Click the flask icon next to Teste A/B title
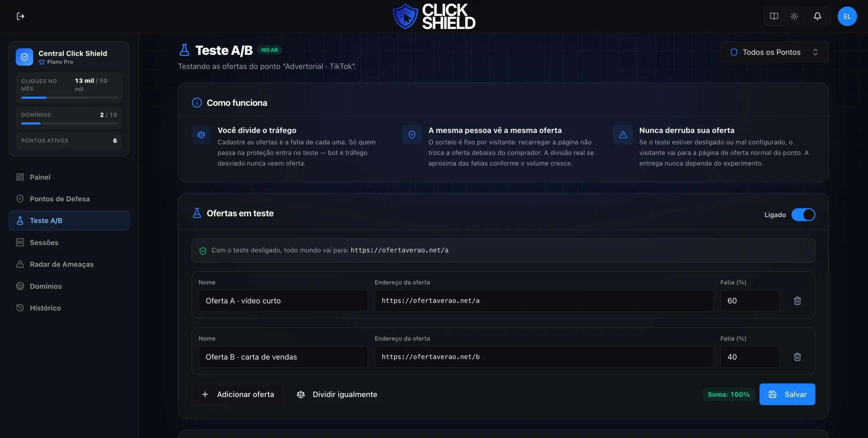This screenshot has height=438, width=868. [184, 50]
